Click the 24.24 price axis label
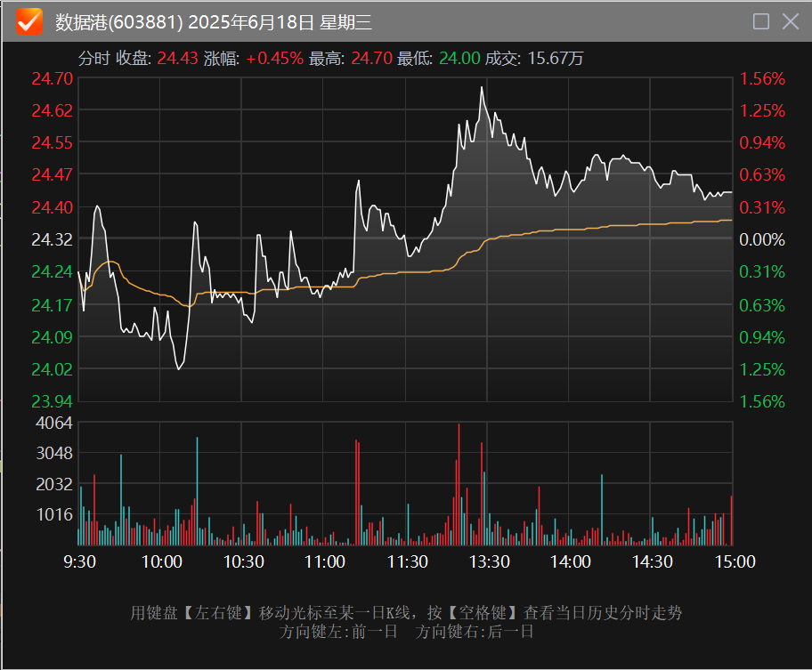 (53, 271)
